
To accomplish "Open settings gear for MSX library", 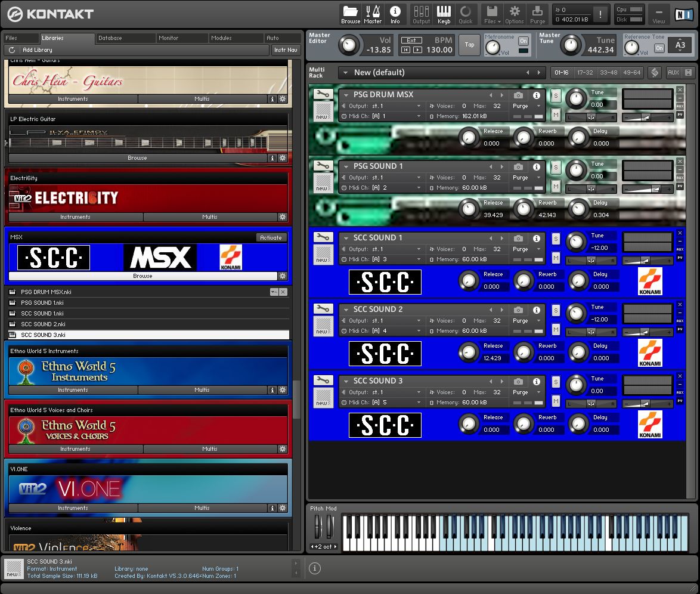I will pos(283,276).
